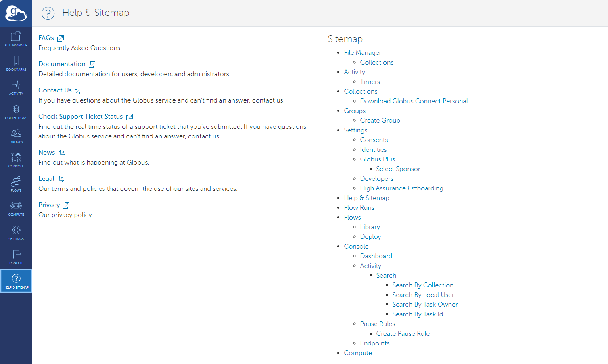This screenshot has height=364, width=608.
Task: Go to Activity in the sidebar
Action: (16, 88)
